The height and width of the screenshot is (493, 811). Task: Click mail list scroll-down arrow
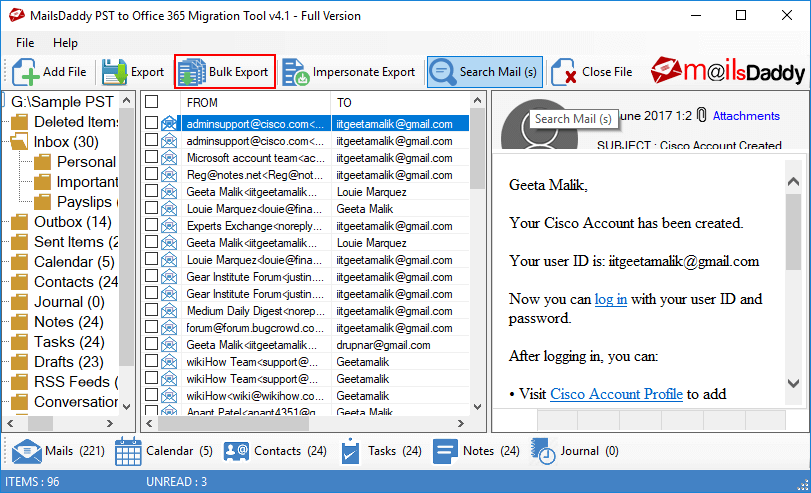(477, 407)
